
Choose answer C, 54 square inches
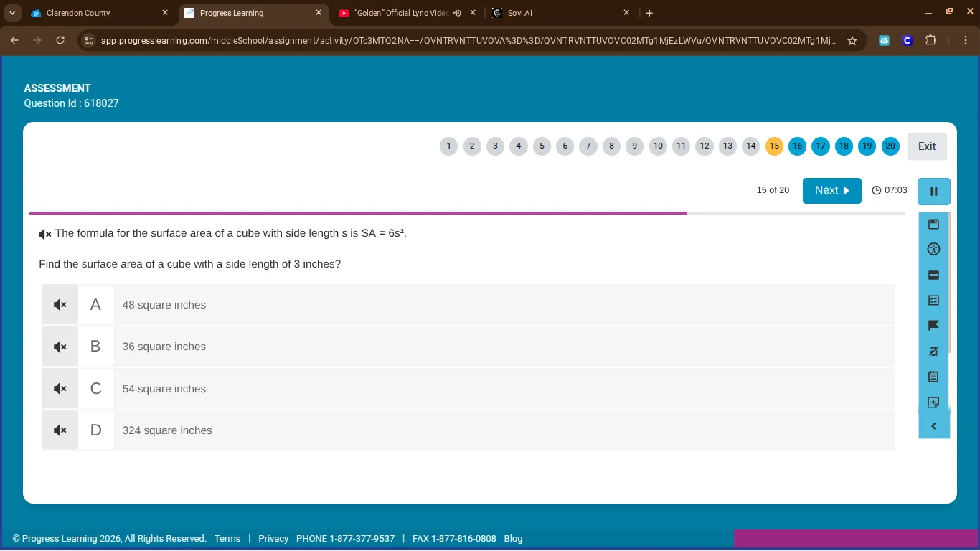click(x=164, y=389)
